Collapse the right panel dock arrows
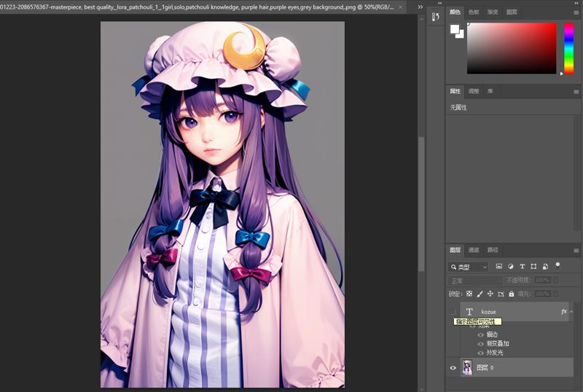583x392 pixels. [x=576, y=3]
